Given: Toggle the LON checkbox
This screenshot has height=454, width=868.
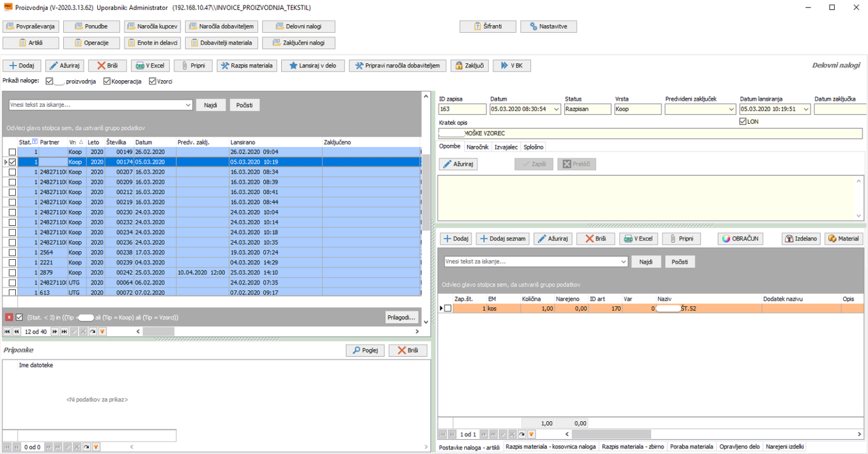Looking at the screenshot, I should coord(743,121).
